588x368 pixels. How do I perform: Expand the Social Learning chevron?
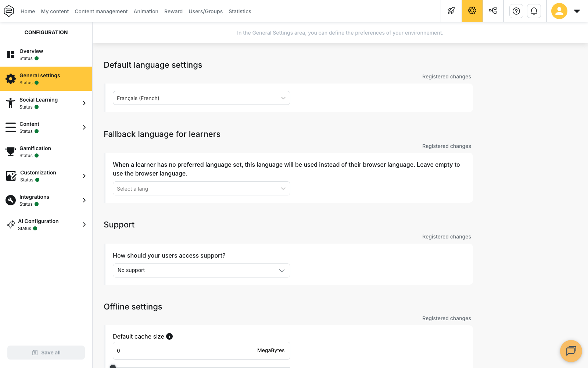pyautogui.click(x=84, y=103)
